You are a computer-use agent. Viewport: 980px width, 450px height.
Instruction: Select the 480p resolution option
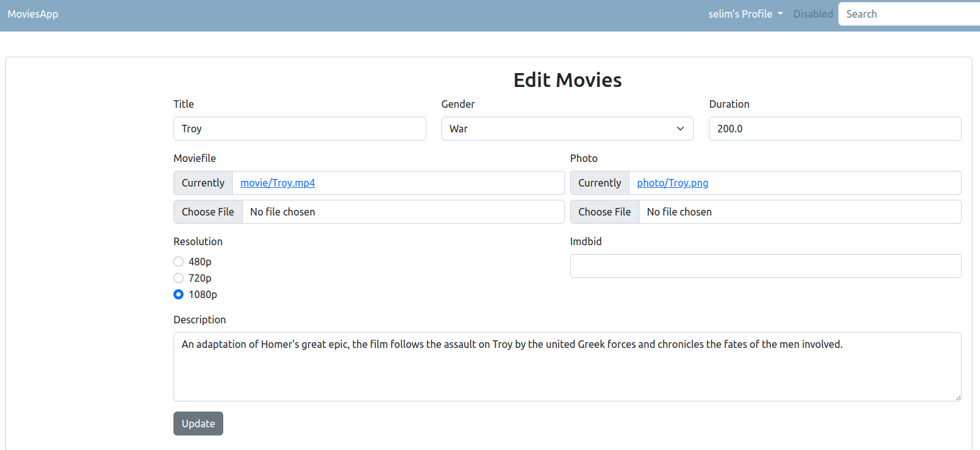click(178, 262)
